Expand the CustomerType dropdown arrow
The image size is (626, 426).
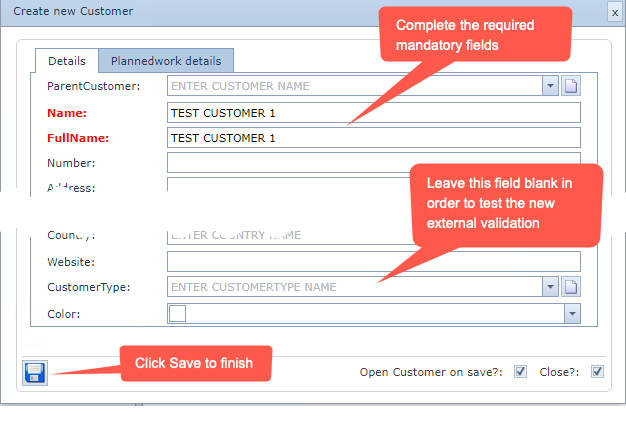click(x=550, y=287)
